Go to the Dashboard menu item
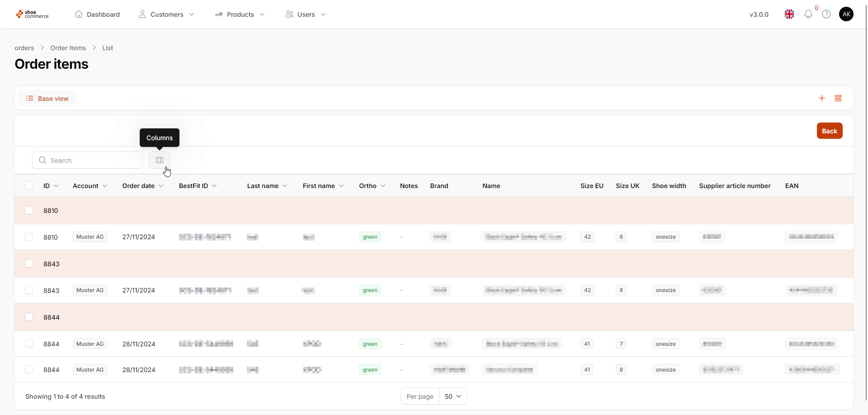This screenshot has width=868, height=415. pyautogui.click(x=97, y=14)
